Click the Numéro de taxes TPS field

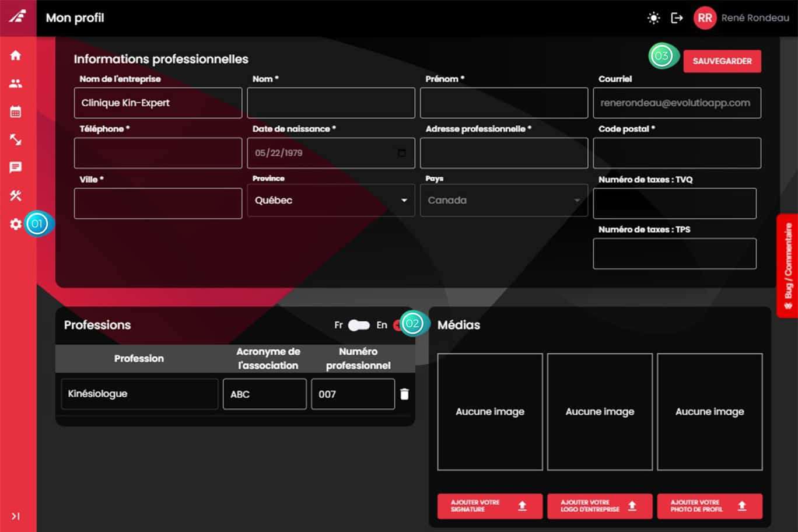point(674,253)
